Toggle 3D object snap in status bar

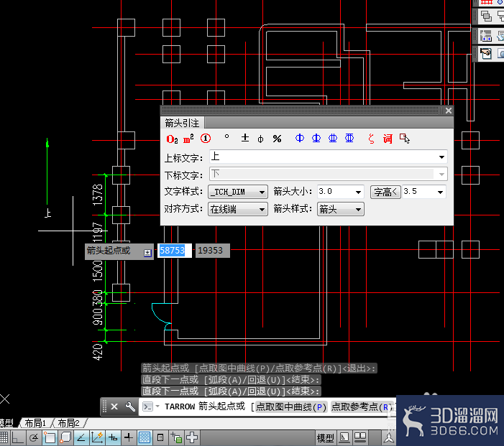(65, 437)
